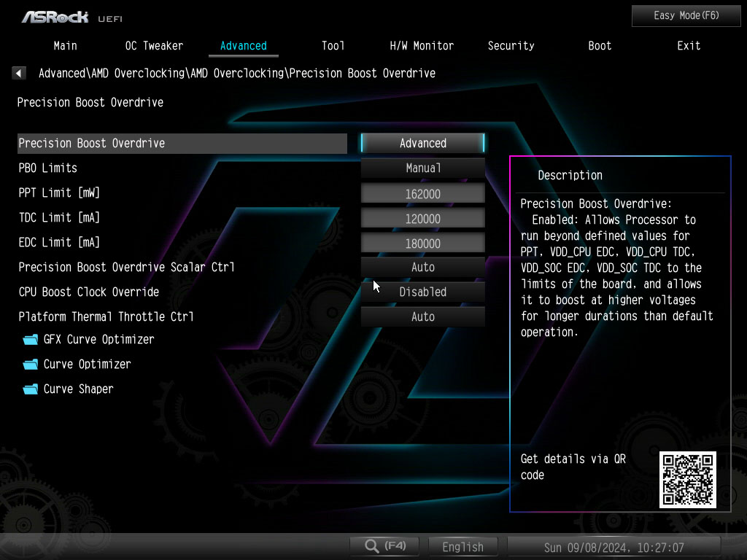Click the breadcrumb path text
The height and width of the screenshot is (560, 747).
coord(237,74)
